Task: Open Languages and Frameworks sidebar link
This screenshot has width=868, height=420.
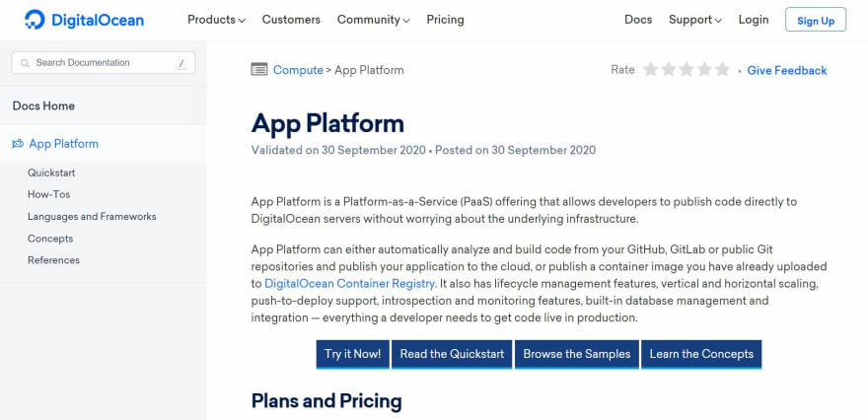Action: pyautogui.click(x=92, y=216)
